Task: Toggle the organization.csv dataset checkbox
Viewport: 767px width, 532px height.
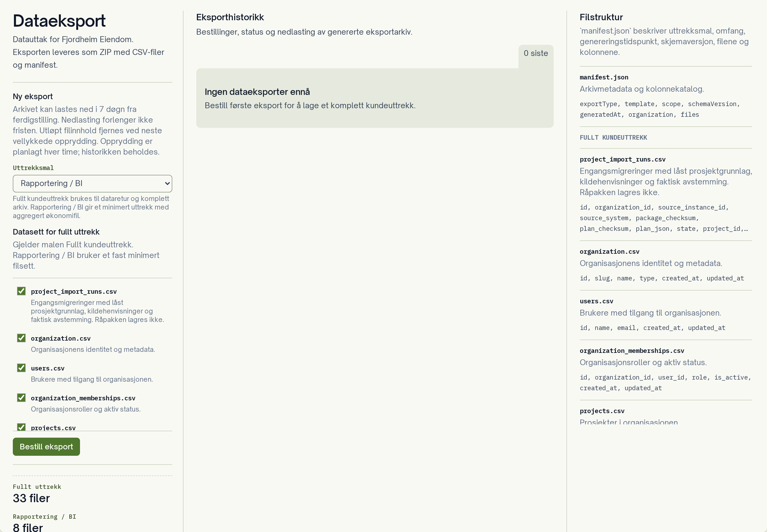Action: coord(21,338)
